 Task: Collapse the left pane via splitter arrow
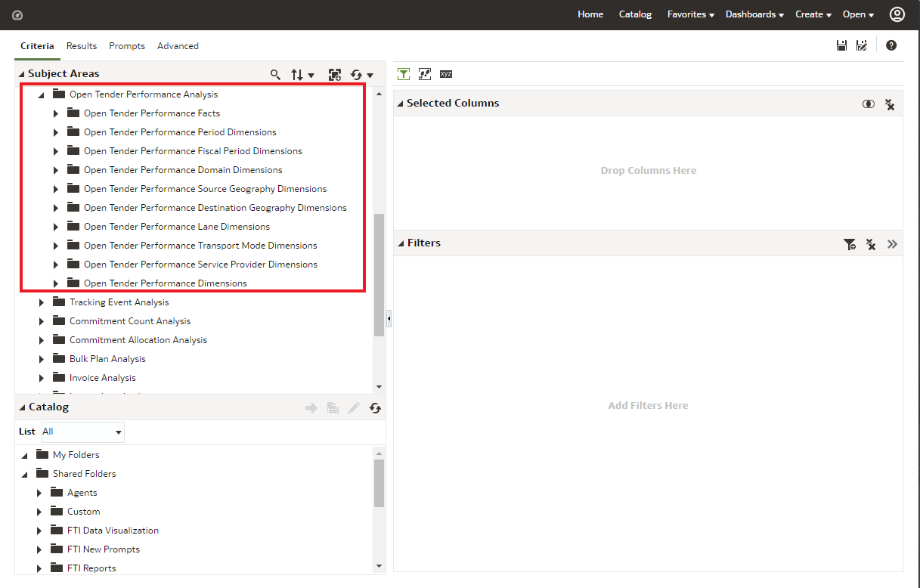pos(389,319)
